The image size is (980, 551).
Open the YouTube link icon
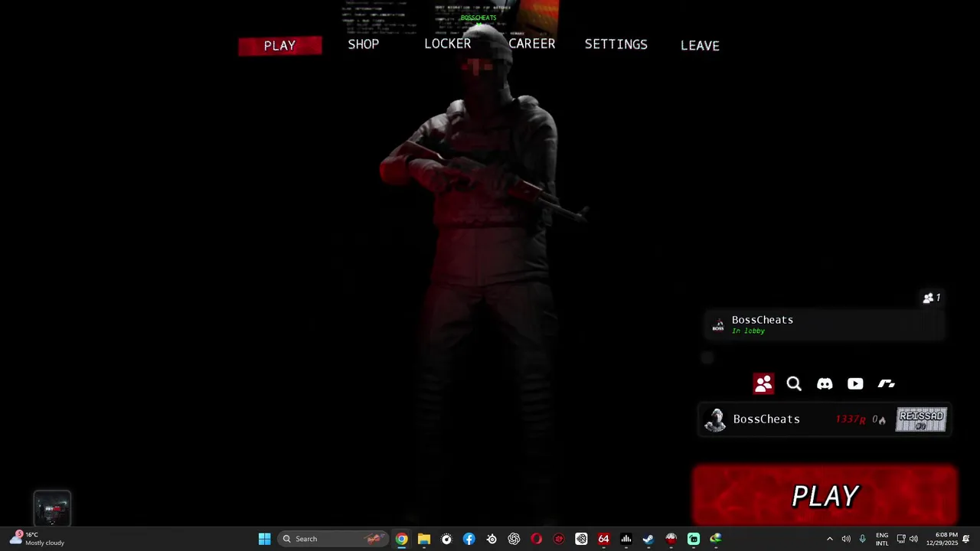(855, 383)
